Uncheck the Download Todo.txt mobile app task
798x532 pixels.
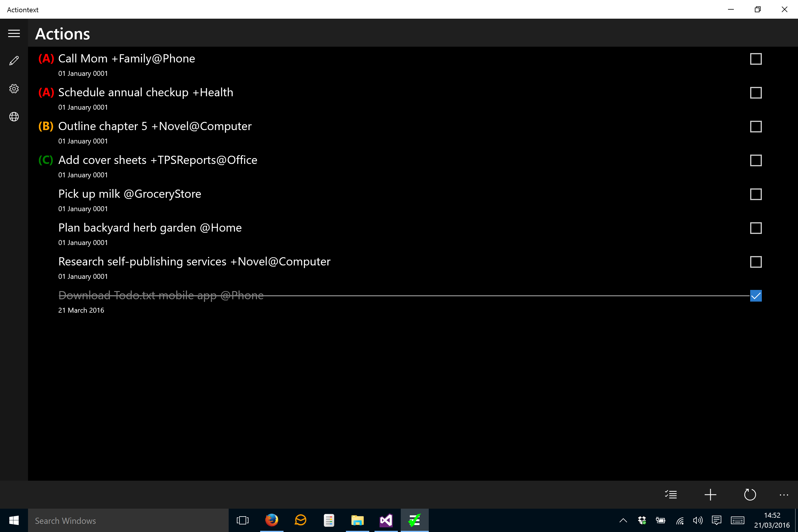756,296
